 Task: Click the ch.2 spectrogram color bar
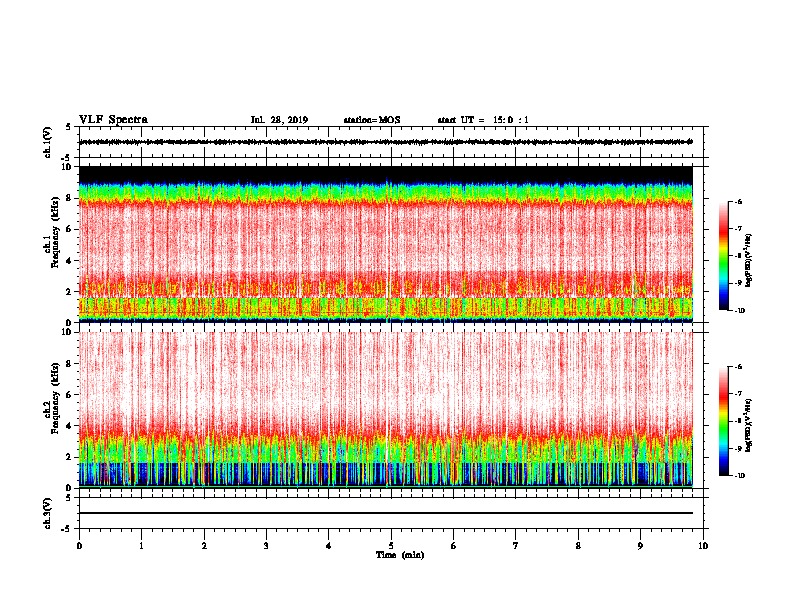(724, 421)
